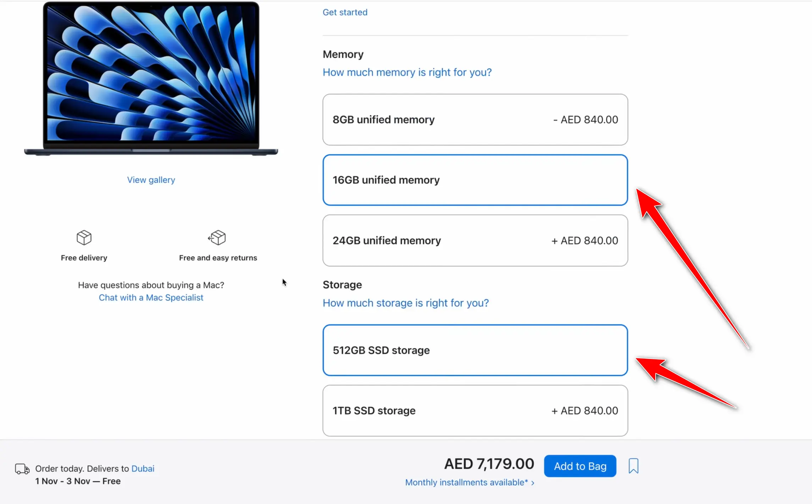Click the Free delivery box icon
Viewport: 812px width, 504px height.
[84, 238]
